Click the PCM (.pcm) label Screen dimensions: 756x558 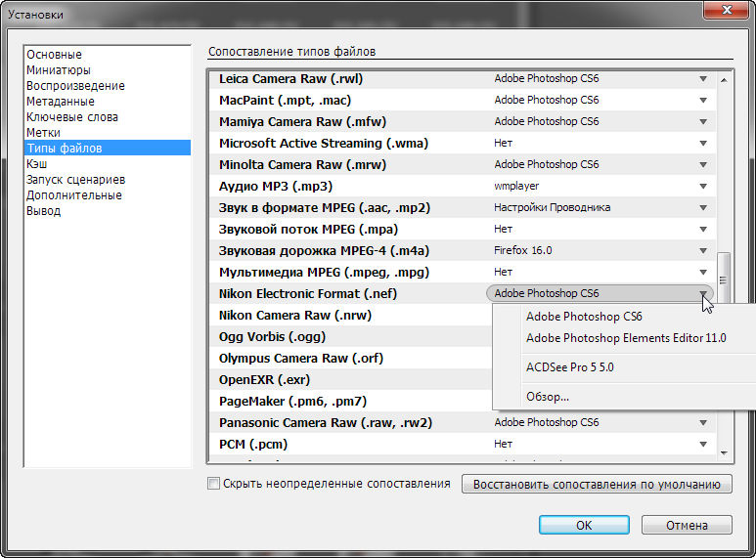point(253,445)
